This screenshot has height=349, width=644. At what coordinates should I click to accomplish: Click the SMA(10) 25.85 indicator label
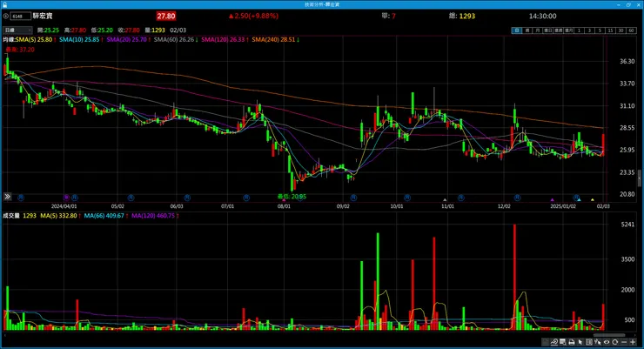tap(81, 40)
